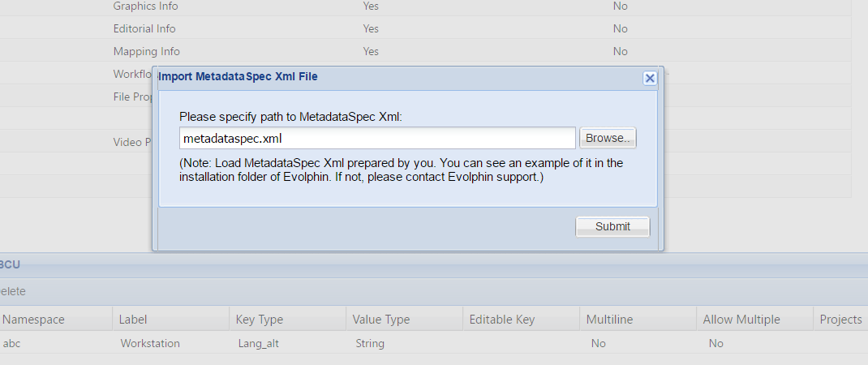Close the Import MetadataSpec dialog

click(650, 78)
